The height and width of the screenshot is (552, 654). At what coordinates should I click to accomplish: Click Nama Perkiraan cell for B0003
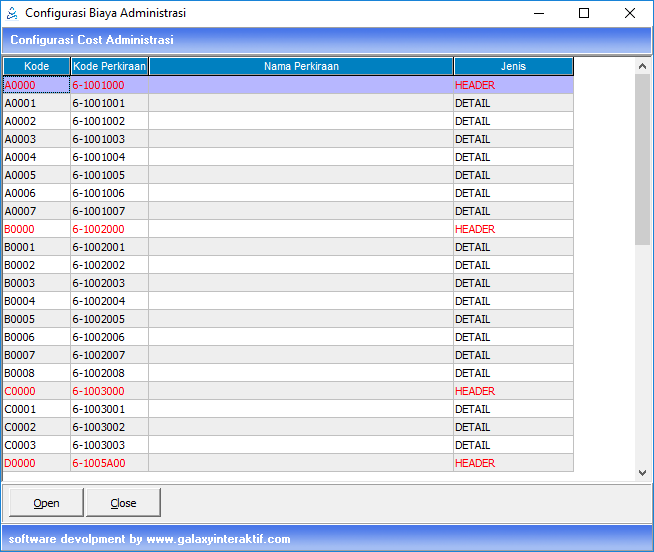pos(301,283)
